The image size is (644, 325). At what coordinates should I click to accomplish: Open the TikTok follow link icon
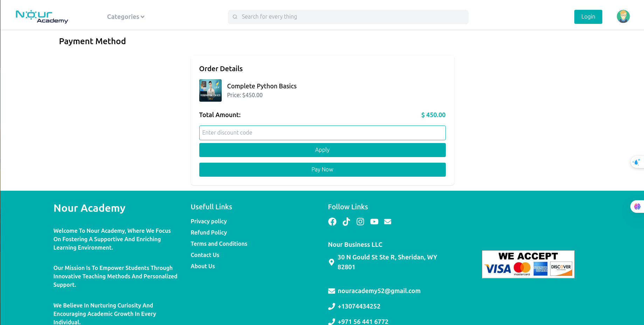coord(346,222)
